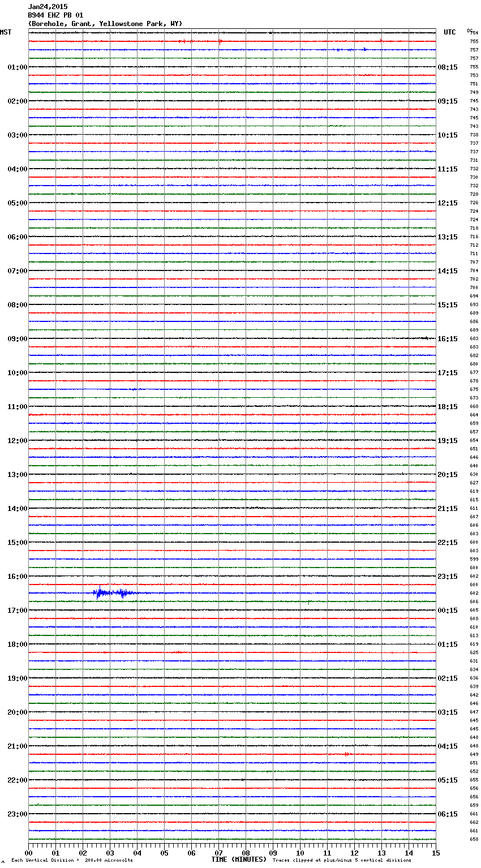
Task: Click the red signal burst on the 21:15 trace
Action: point(346,754)
